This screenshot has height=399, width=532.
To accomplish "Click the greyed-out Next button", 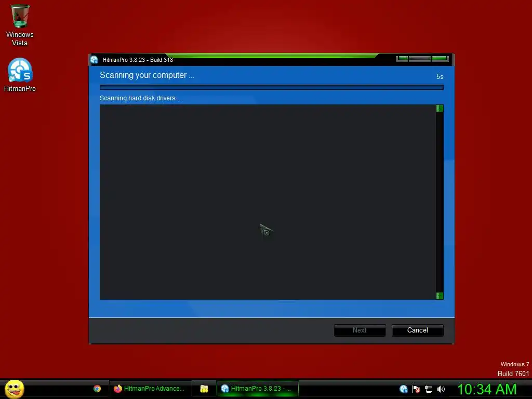I will [x=360, y=330].
